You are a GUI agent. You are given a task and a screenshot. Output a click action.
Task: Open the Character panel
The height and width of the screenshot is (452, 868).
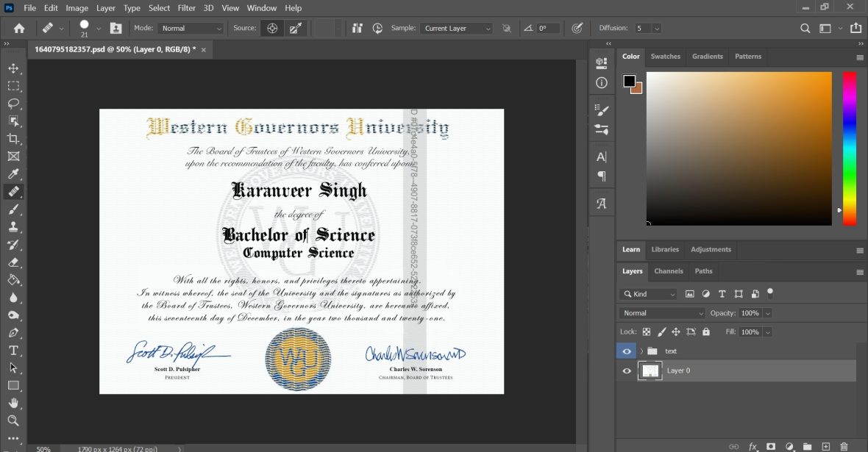601,156
